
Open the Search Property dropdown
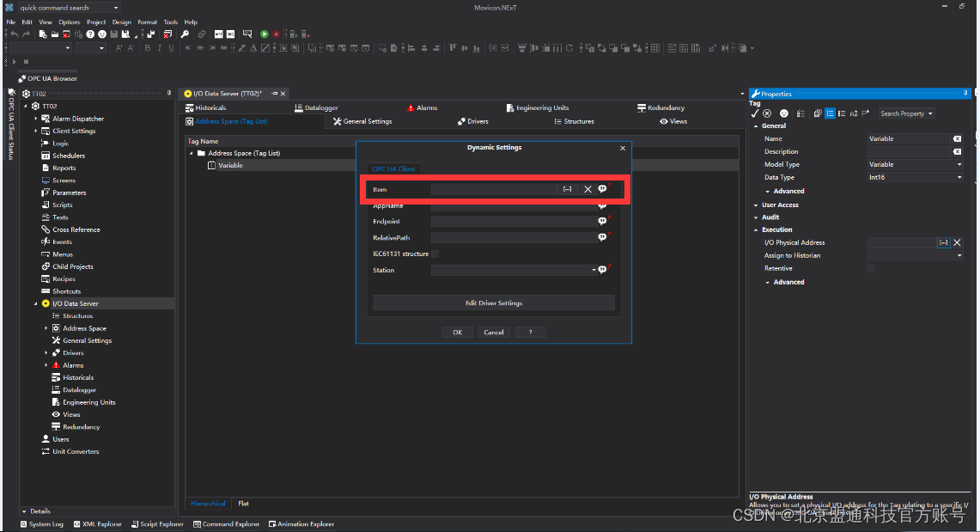[930, 113]
